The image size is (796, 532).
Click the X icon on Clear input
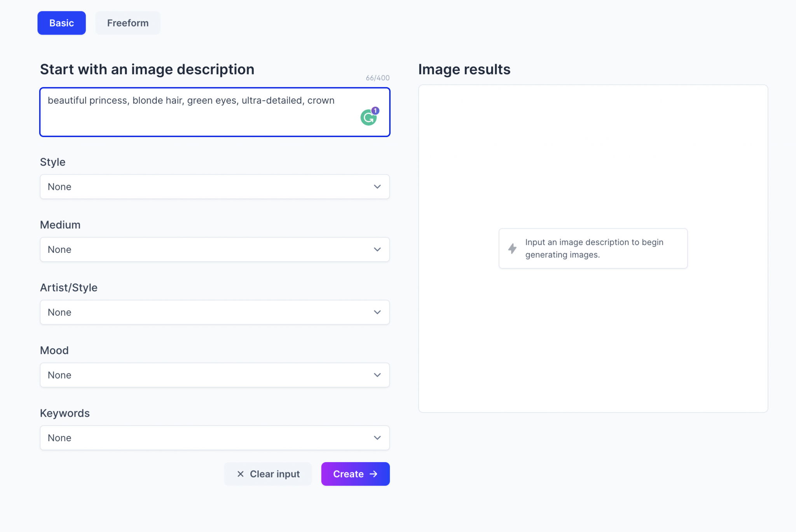241,474
